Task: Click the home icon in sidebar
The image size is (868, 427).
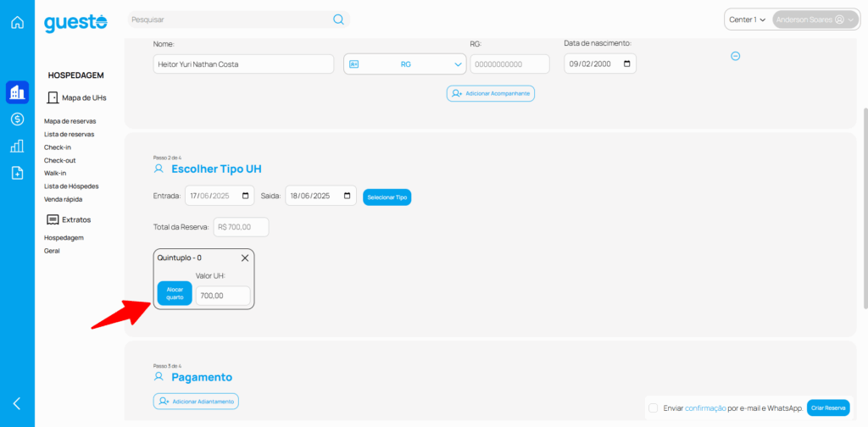Action: [17, 22]
